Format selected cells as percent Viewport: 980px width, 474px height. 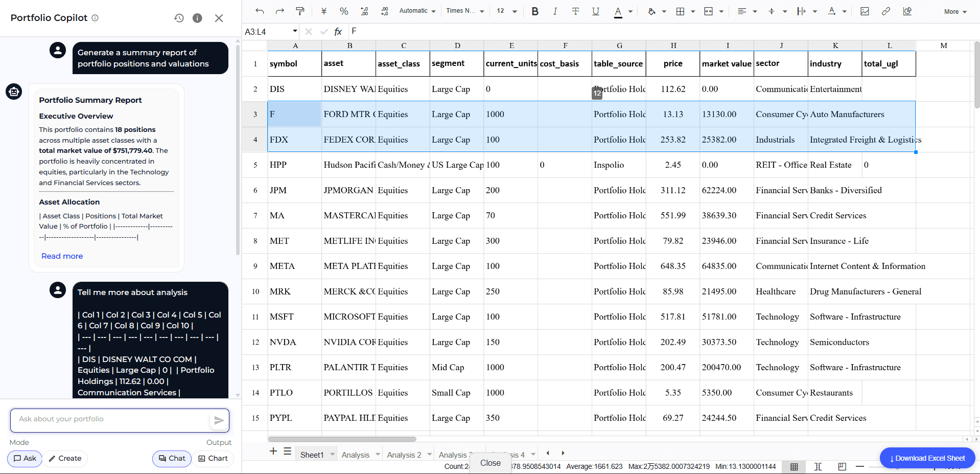point(344,11)
